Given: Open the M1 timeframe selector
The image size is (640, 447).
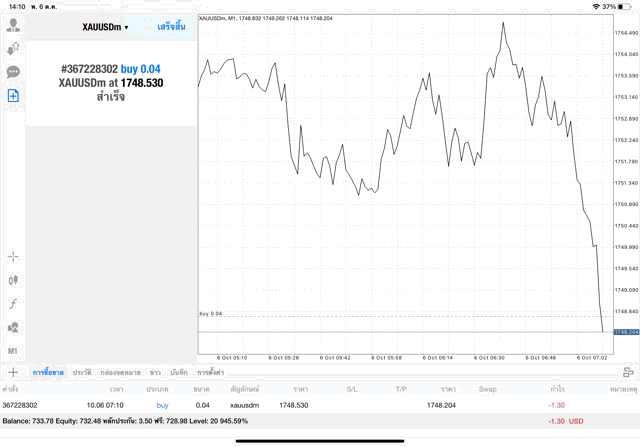Looking at the screenshot, I should (x=14, y=351).
